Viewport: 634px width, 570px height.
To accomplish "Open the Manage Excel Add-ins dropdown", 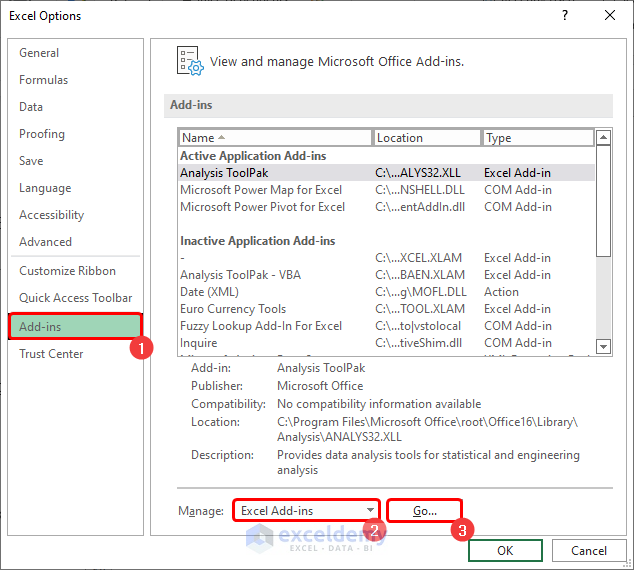I will coord(306,511).
